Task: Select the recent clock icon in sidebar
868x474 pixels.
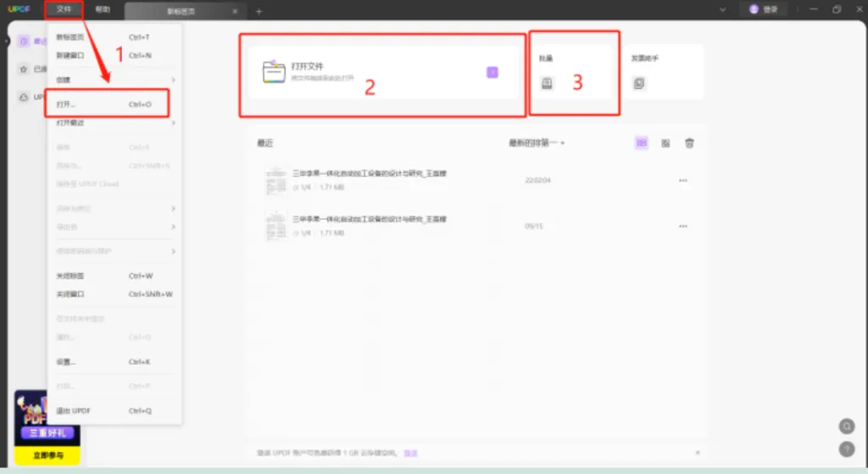Action: coord(24,42)
